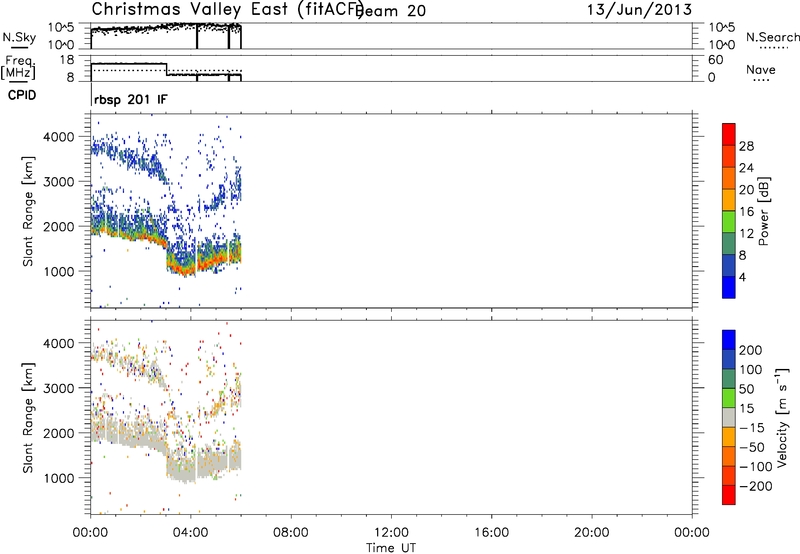
Task: Click the -200 tick on the Velocity colorbar
Action: 755,486
